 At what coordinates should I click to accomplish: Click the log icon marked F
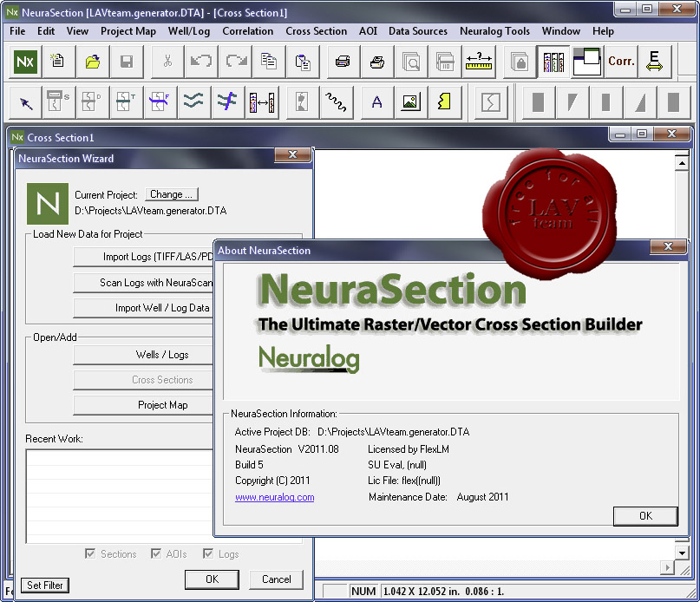[160, 102]
